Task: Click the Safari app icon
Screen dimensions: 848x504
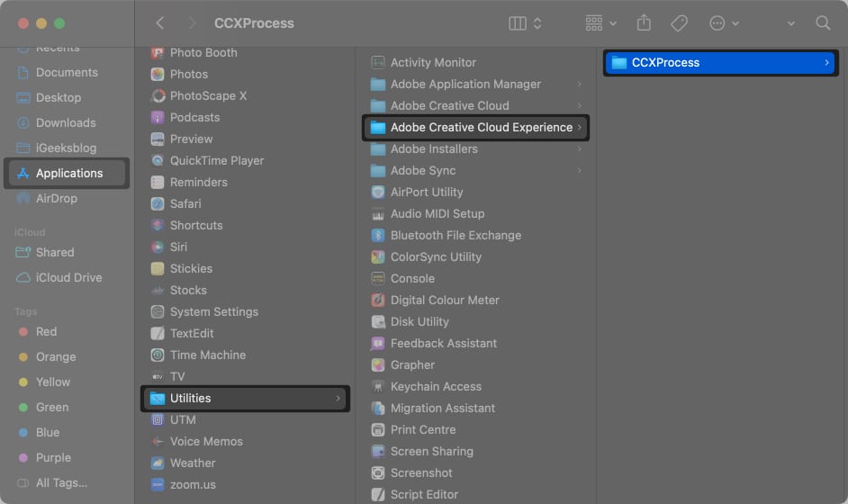Action: pos(158,204)
